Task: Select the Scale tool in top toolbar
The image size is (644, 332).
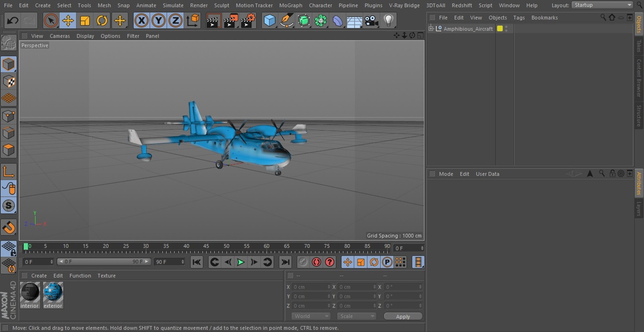Action: 85,21
